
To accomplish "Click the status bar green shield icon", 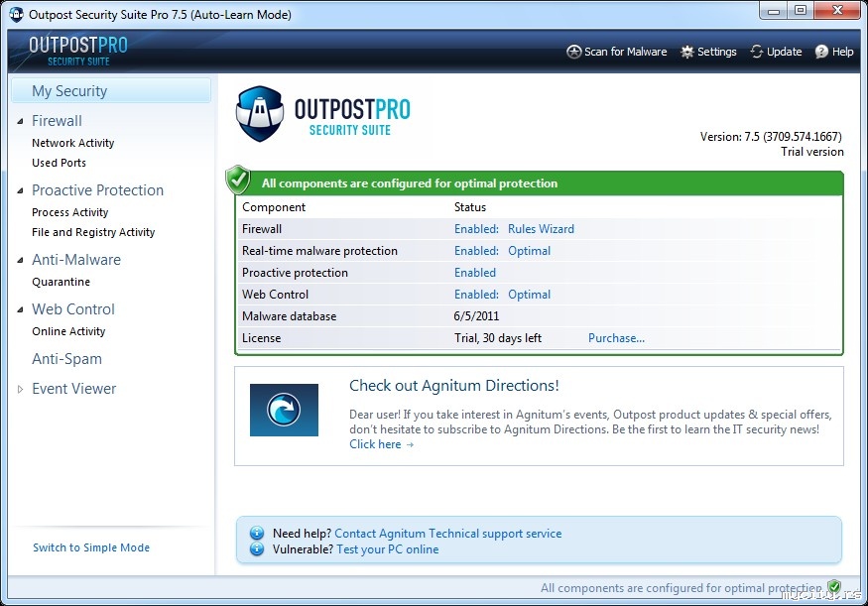I will click(834, 586).
